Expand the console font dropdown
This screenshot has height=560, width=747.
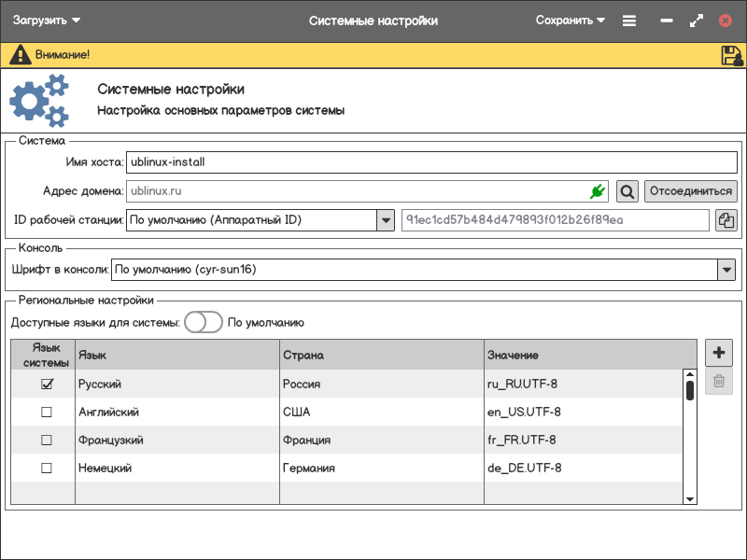726,270
